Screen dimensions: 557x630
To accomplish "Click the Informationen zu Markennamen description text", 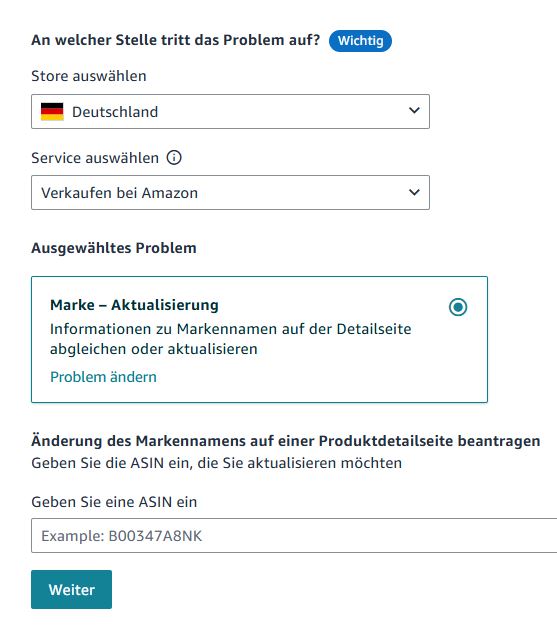I will pyautogui.click(x=231, y=339).
